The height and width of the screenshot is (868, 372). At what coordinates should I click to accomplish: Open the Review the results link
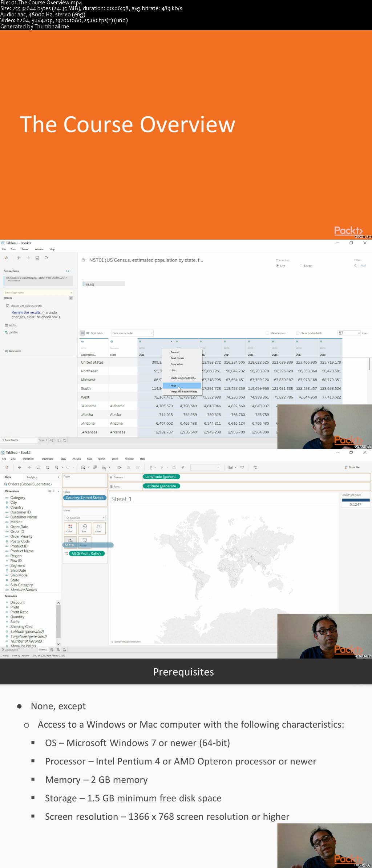tap(26, 312)
